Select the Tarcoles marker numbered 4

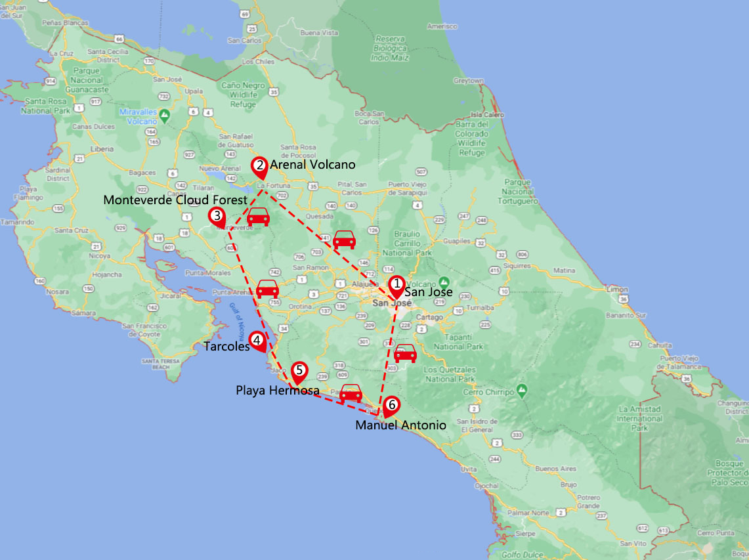coord(258,340)
